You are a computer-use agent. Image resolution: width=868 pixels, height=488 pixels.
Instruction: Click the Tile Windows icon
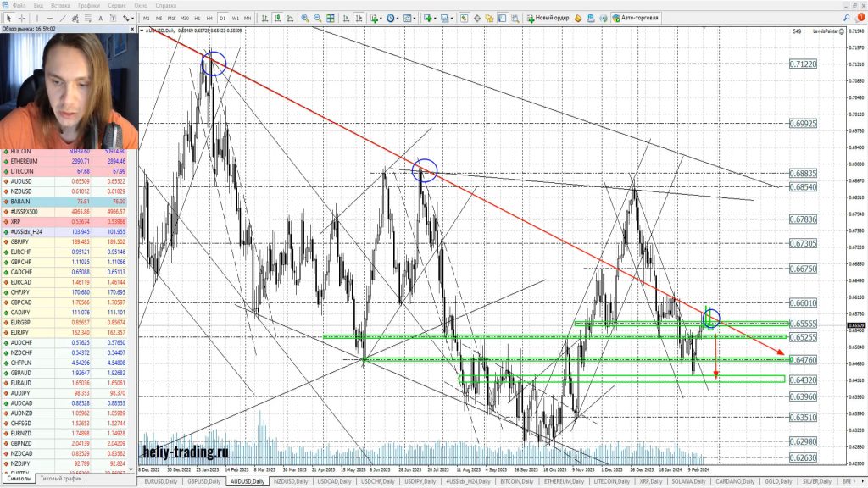331,18
